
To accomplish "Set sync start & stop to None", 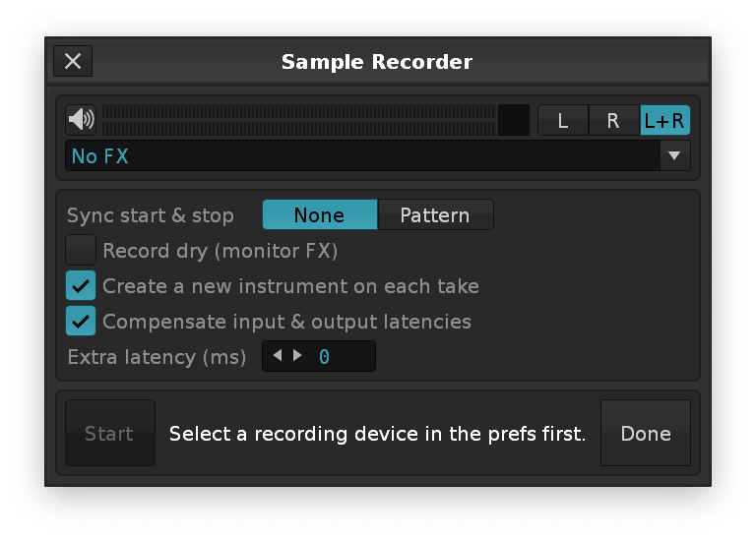I will 319,215.
